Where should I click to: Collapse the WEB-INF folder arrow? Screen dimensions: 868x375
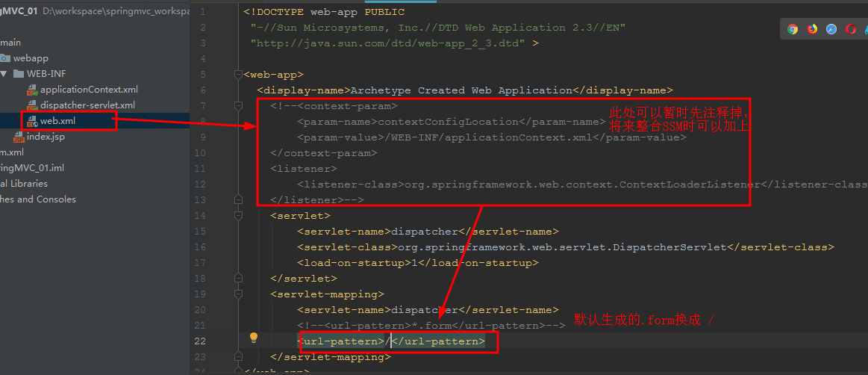(x=4, y=74)
